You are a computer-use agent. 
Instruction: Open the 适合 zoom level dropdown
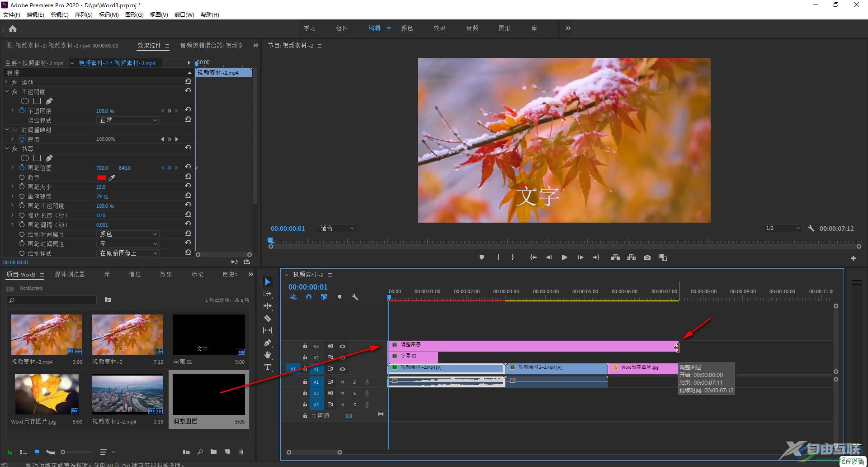click(337, 229)
